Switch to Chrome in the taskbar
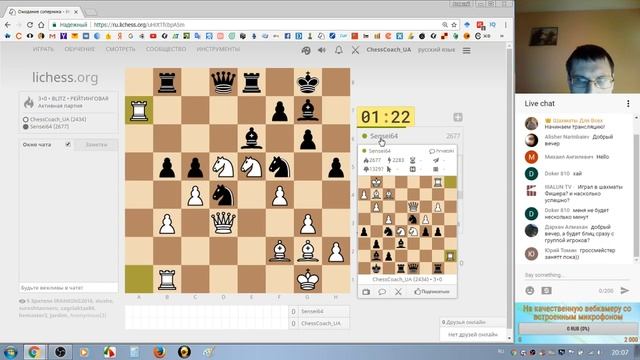 click(x=34, y=352)
